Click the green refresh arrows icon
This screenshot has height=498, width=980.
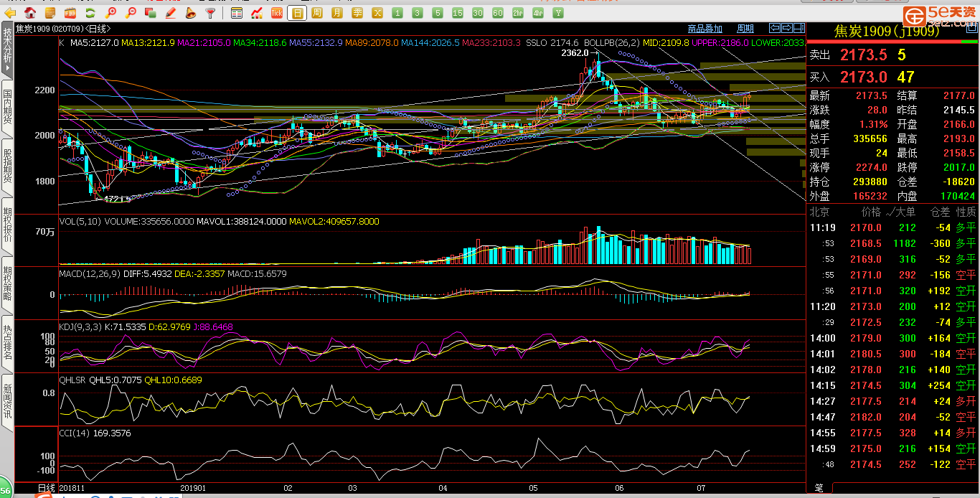(90, 13)
